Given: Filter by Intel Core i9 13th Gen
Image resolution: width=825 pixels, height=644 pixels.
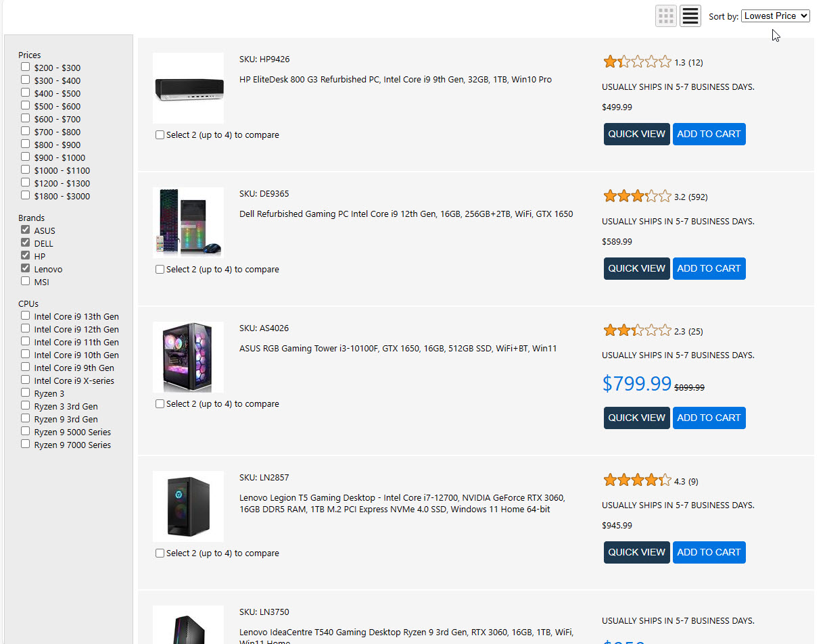Looking at the screenshot, I should 26,316.
